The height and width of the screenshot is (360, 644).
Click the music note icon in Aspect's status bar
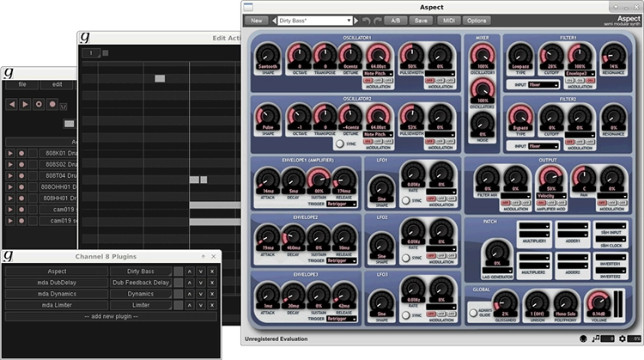[596, 339]
